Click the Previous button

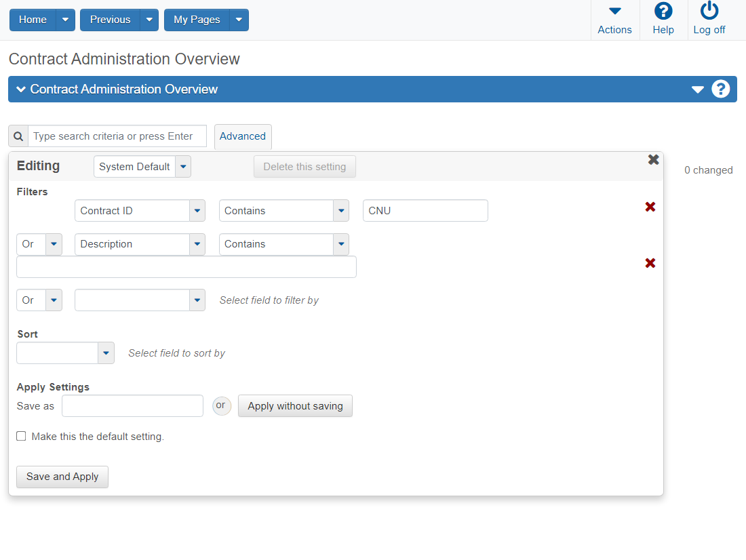pos(111,20)
